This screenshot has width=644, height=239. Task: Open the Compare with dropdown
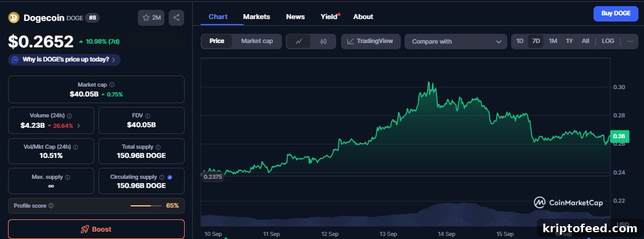(x=456, y=41)
